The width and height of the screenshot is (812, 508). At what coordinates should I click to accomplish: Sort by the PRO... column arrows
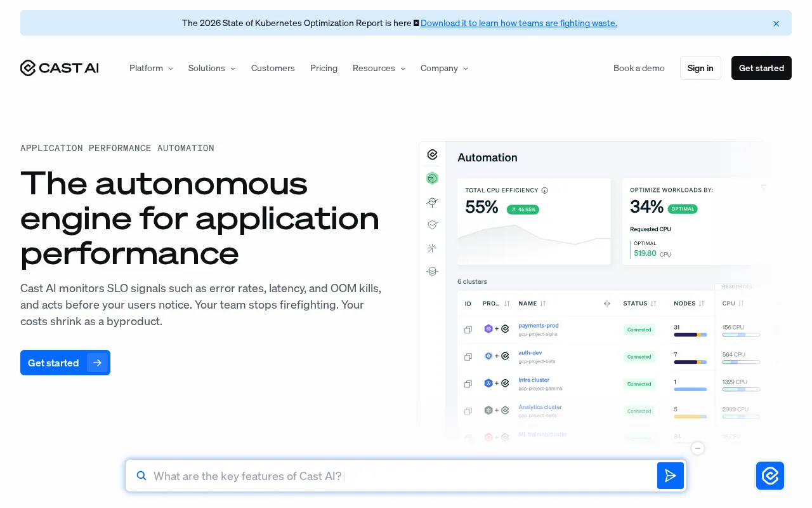click(507, 304)
